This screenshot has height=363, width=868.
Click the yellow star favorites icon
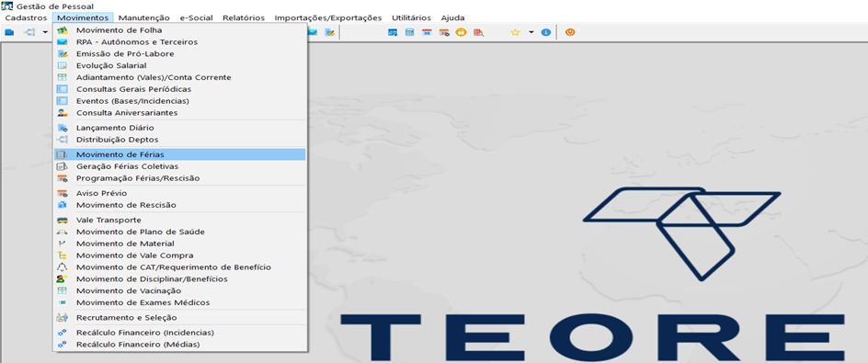(x=515, y=33)
